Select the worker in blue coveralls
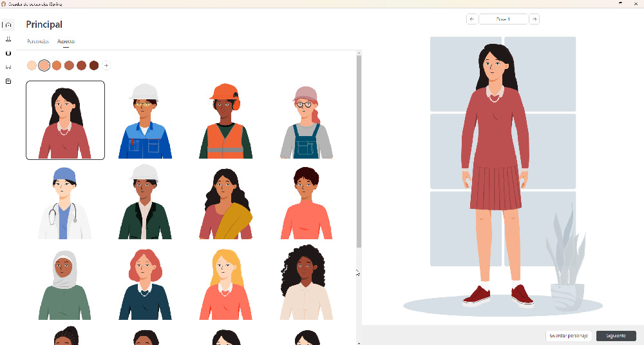The image size is (644, 345). pyautogui.click(x=145, y=121)
